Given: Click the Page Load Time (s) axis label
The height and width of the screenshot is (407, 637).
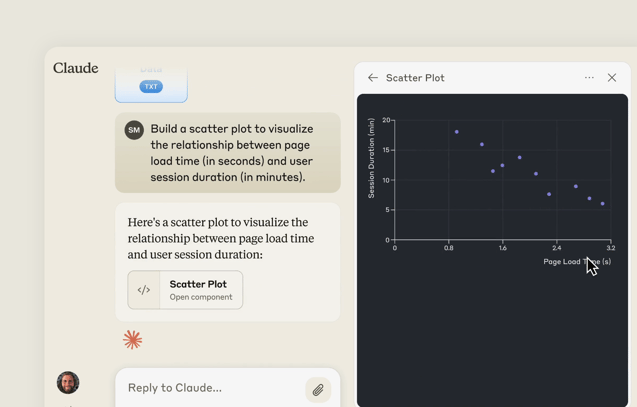Looking at the screenshot, I should tap(577, 262).
